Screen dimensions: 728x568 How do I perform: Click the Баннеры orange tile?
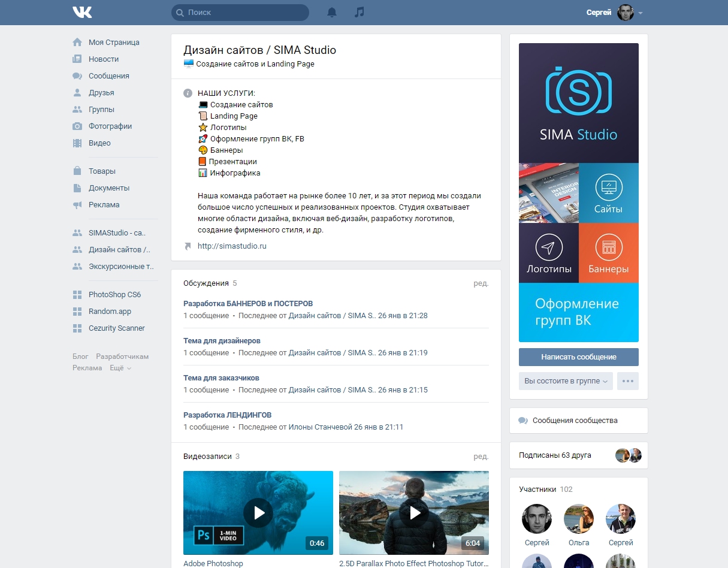click(x=609, y=253)
